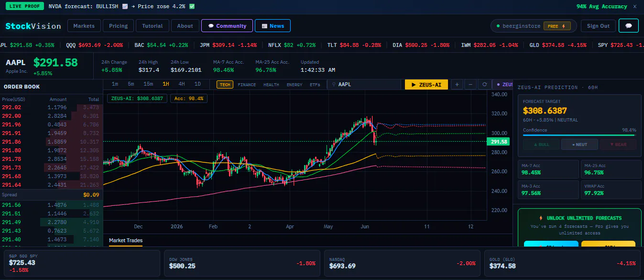Select the ETFs sector filter
Viewport: 644px width, 280px height.
(315, 85)
